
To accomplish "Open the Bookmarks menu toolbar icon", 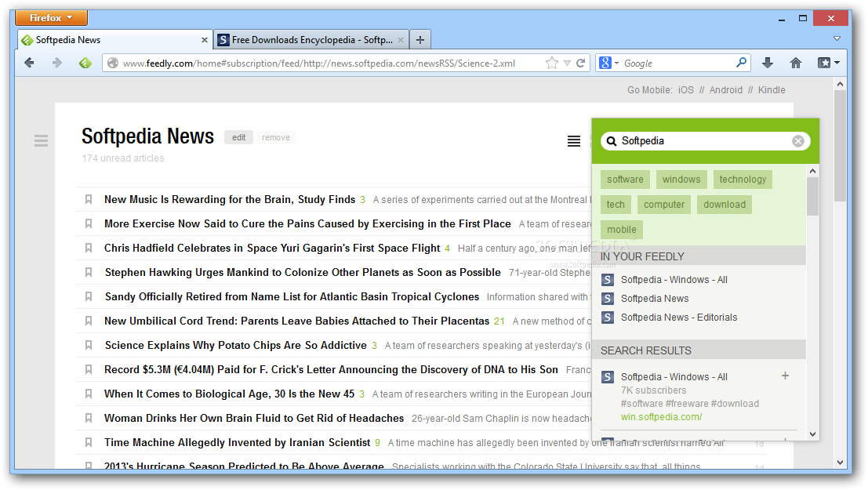I will coord(824,64).
